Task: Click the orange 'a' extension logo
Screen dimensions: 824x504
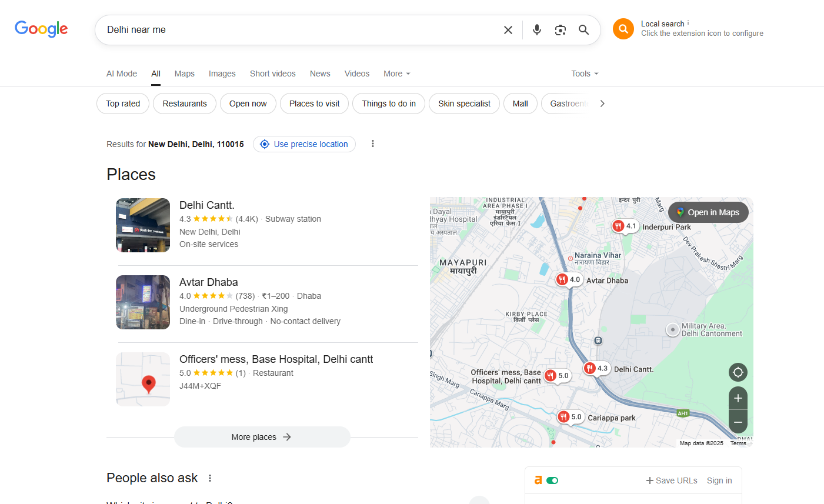Action: click(538, 480)
